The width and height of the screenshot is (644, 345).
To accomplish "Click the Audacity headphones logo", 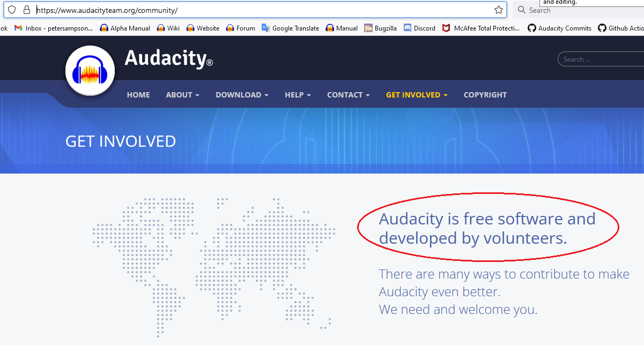I will tap(90, 70).
